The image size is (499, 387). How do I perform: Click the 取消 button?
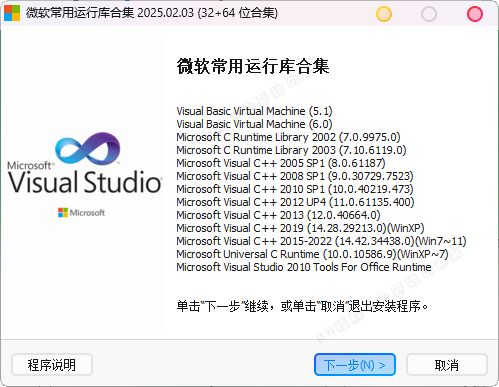click(447, 365)
